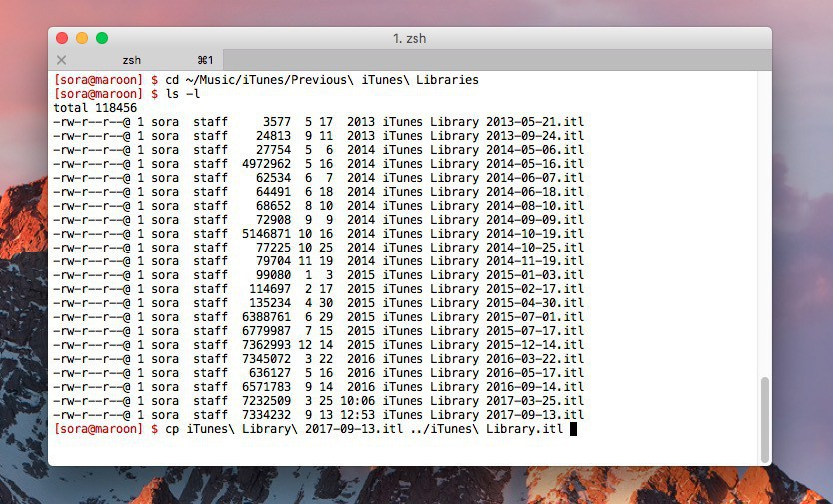Click file name 'iTunes Library 2014-05-06.itl'
The image size is (833, 504).
(482, 150)
